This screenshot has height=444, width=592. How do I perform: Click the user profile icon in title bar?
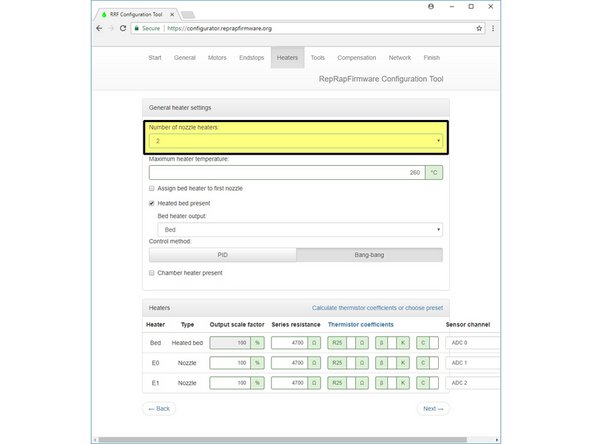[431, 6]
